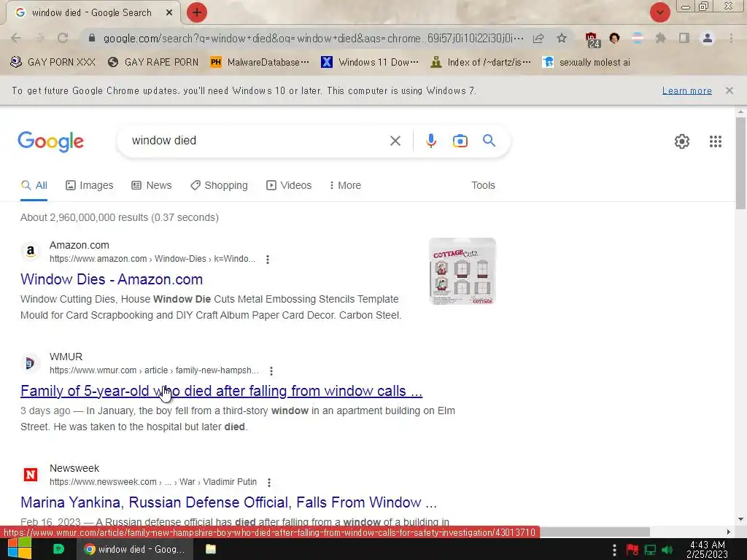The height and width of the screenshot is (560, 747).
Task: Switch to the News tab
Action: pos(152,186)
